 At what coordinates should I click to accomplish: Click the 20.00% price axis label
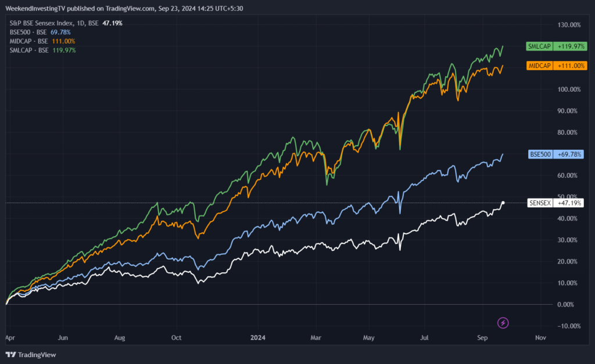tap(567, 261)
